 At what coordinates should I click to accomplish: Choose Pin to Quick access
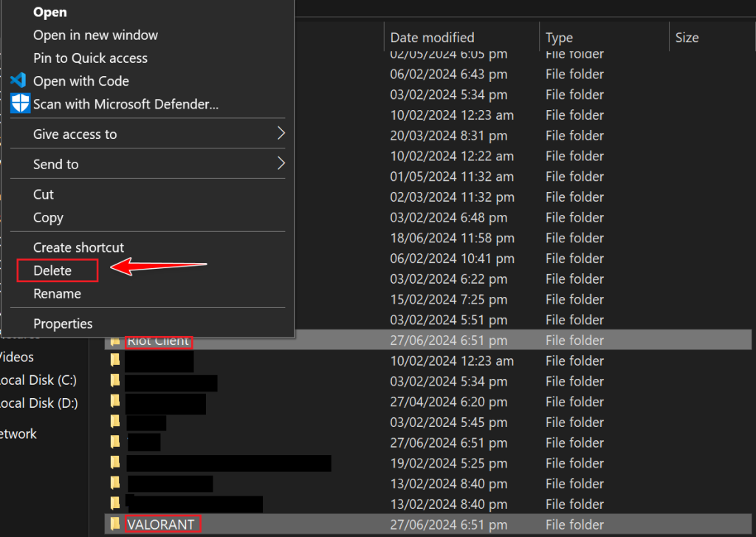[x=90, y=58]
